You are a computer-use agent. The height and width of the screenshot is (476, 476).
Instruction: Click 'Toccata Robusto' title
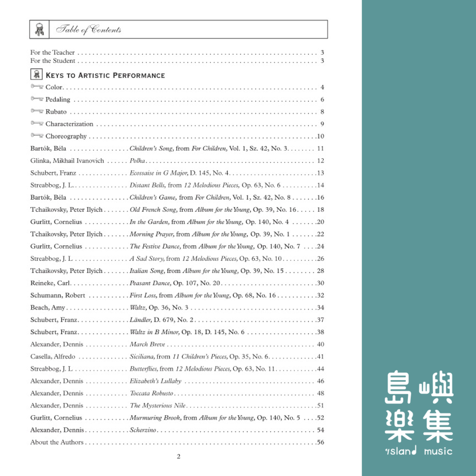(152, 393)
